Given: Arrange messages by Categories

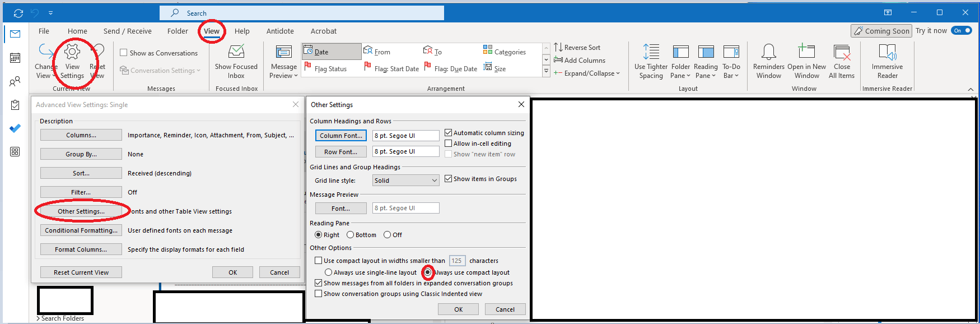Looking at the screenshot, I should (x=505, y=52).
